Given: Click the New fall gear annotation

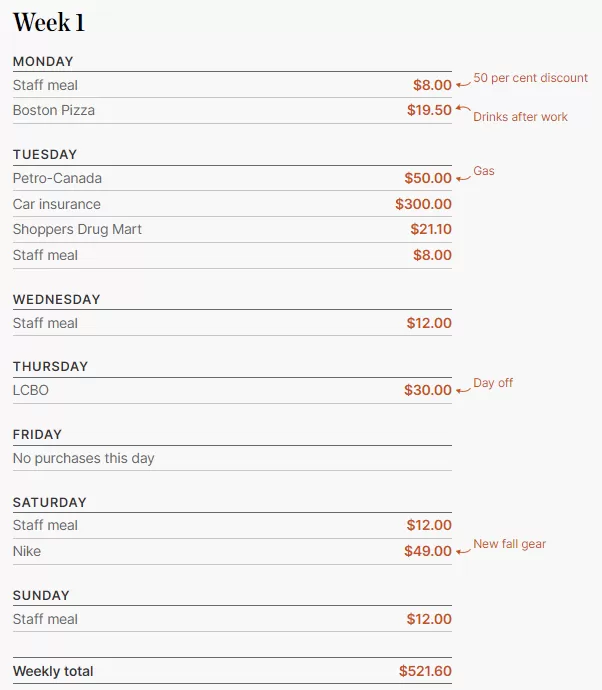Looking at the screenshot, I should pyautogui.click(x=510, y=544).
